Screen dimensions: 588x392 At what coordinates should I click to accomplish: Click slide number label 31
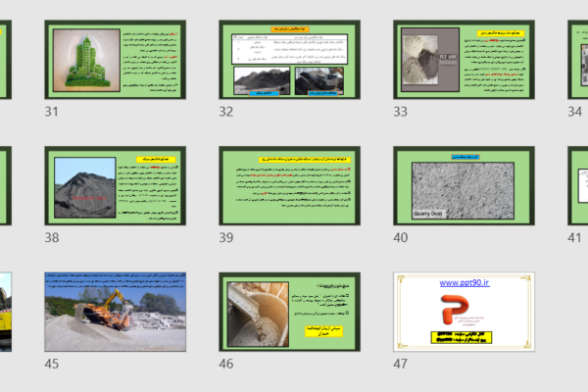coord(51,112)
